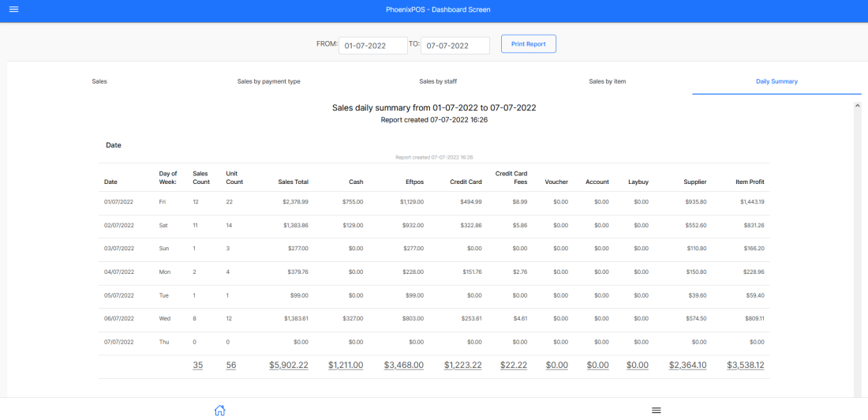This screenshot has height=420, width=868.
Task: Click the Sales Total column header
Action: coord(293,182)
